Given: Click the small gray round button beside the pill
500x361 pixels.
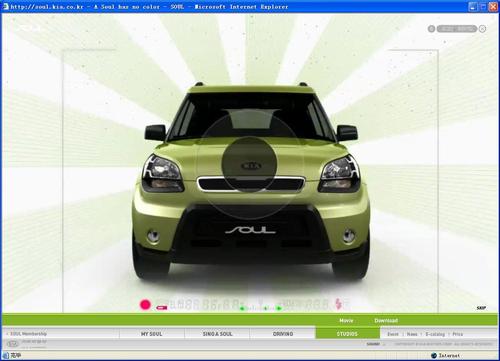Looking at the screenshot, I should pos(431,29).
